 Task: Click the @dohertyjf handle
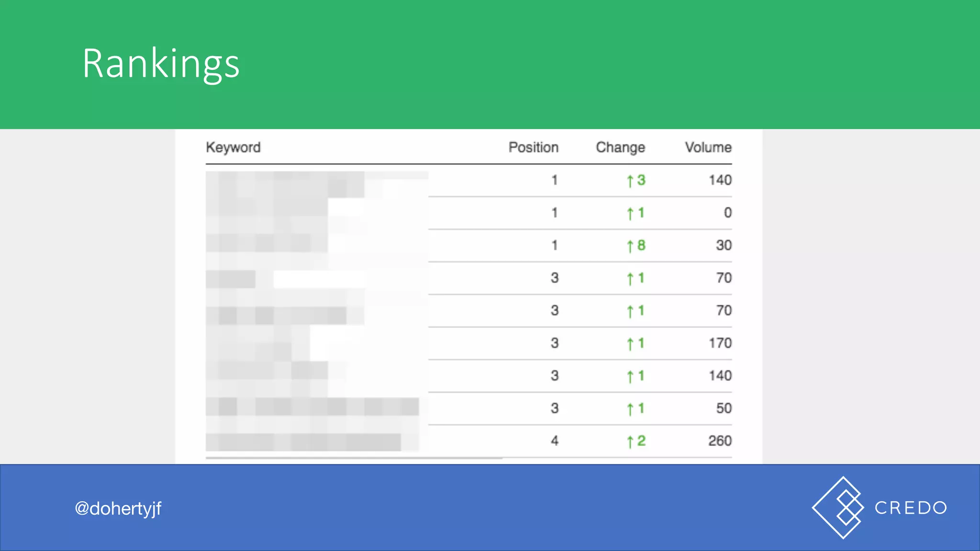[118, 508]
